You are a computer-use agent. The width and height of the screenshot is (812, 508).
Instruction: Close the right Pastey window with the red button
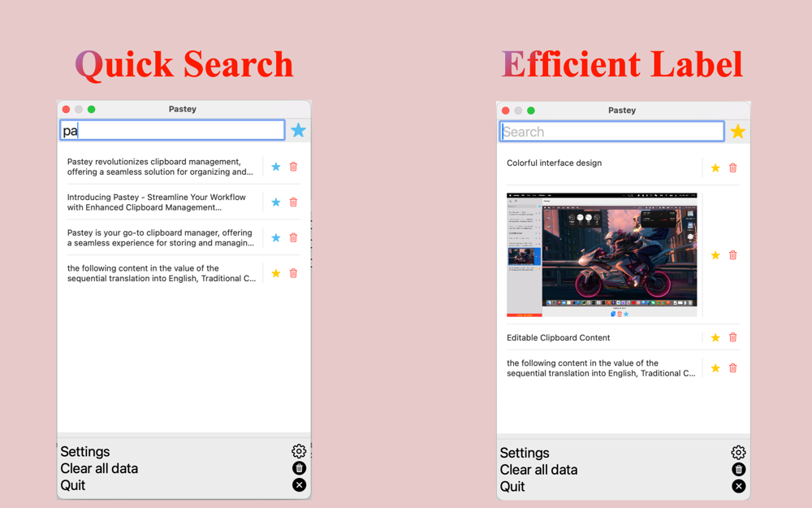(x=505, y=111)
